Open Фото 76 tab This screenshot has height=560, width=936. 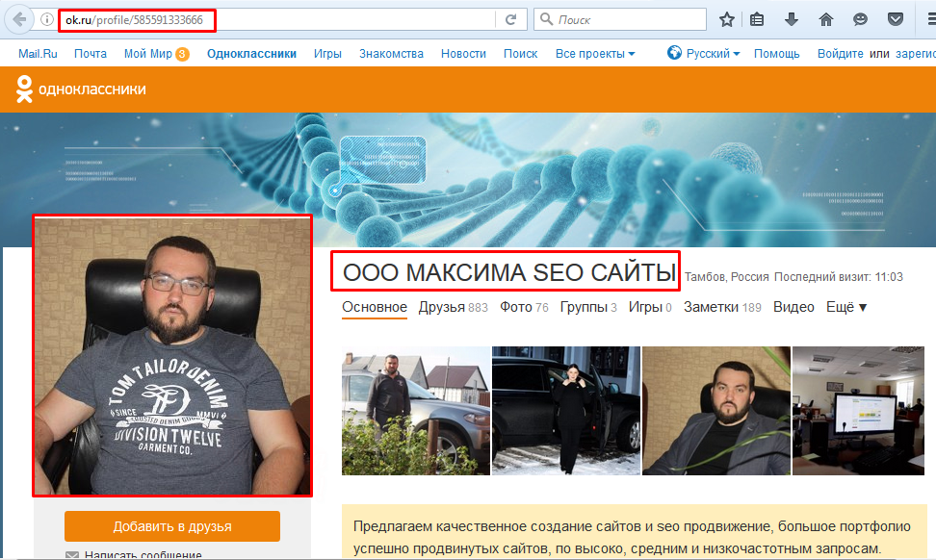(524, 307)
